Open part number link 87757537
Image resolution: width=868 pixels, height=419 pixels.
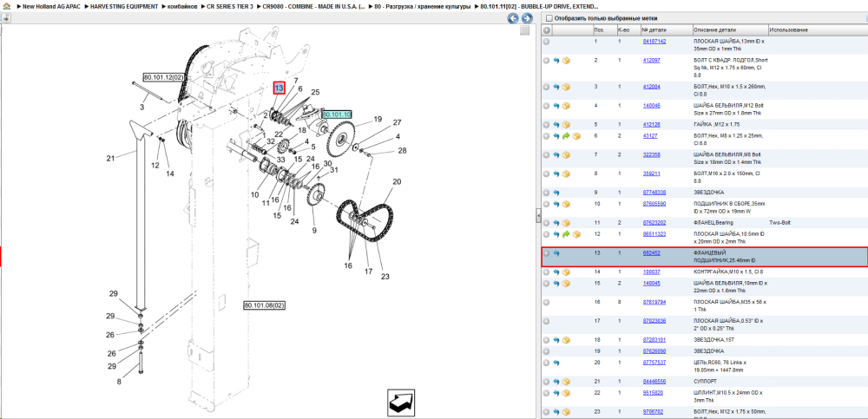(654, 362)
